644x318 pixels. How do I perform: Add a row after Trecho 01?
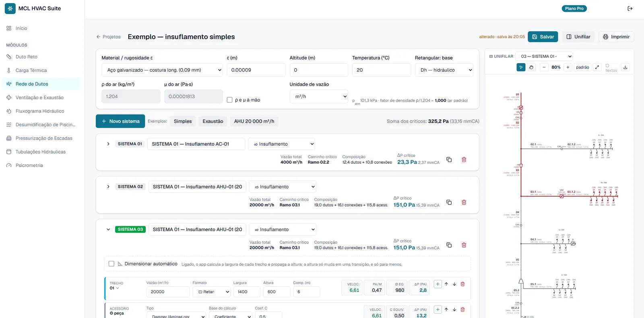pos(438,284)
